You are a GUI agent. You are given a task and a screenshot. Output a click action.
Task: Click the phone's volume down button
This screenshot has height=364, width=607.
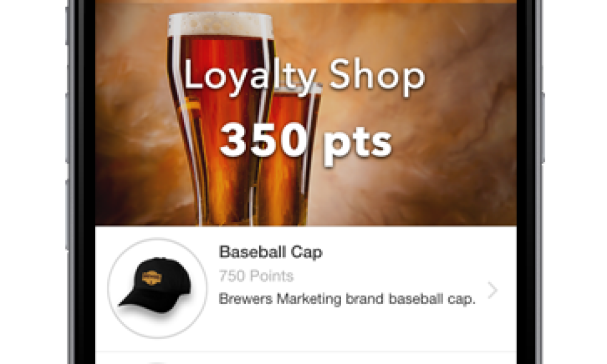click(x=68, y=215)
